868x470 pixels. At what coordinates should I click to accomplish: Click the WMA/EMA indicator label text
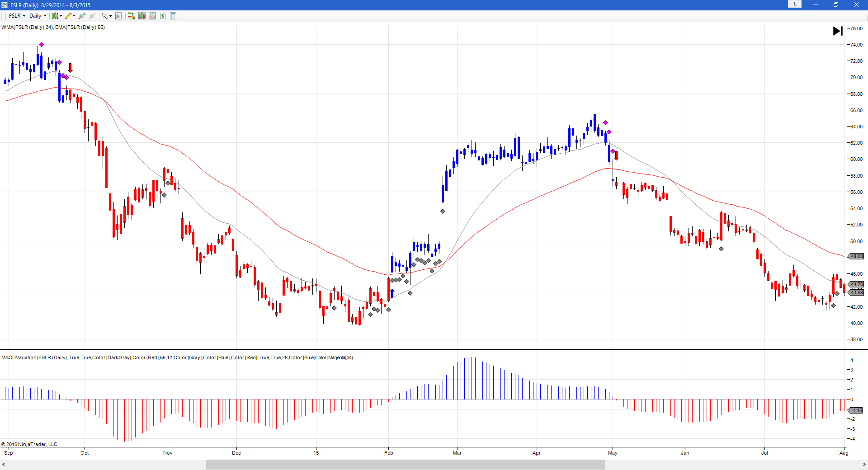[53, 27]
